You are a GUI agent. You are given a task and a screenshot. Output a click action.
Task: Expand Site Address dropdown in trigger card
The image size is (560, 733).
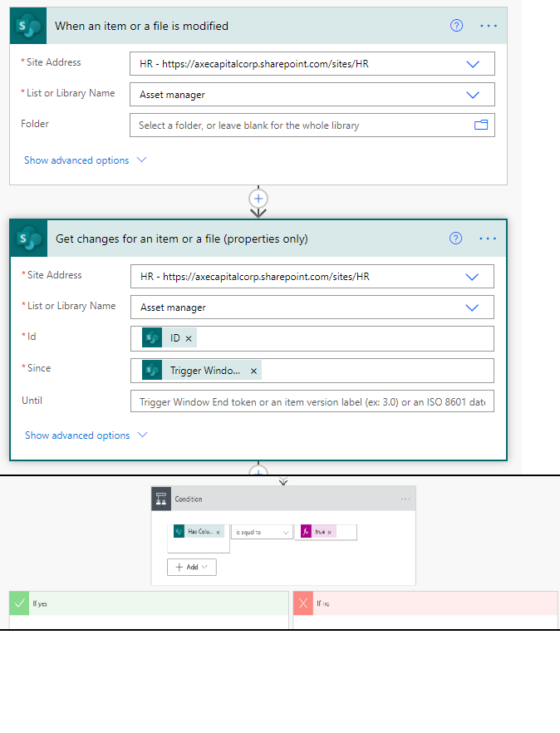(x=473, y=64)
